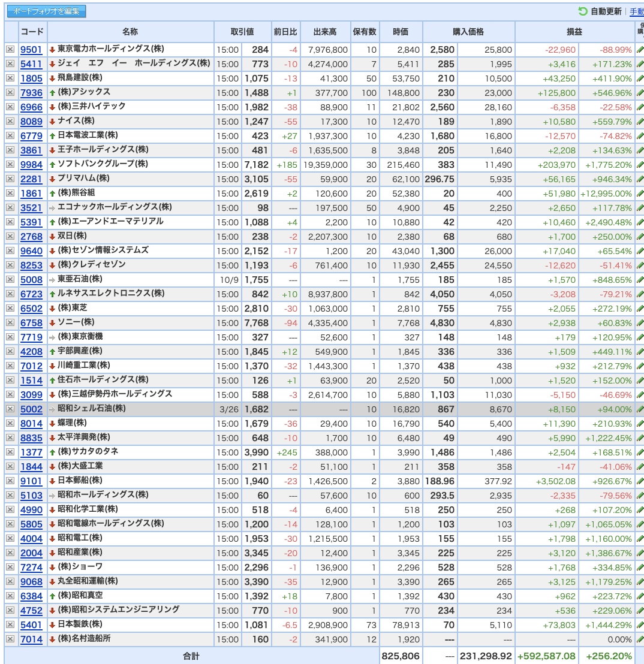Select the name 東京電力ホールディングス(株)

point(111,49)
